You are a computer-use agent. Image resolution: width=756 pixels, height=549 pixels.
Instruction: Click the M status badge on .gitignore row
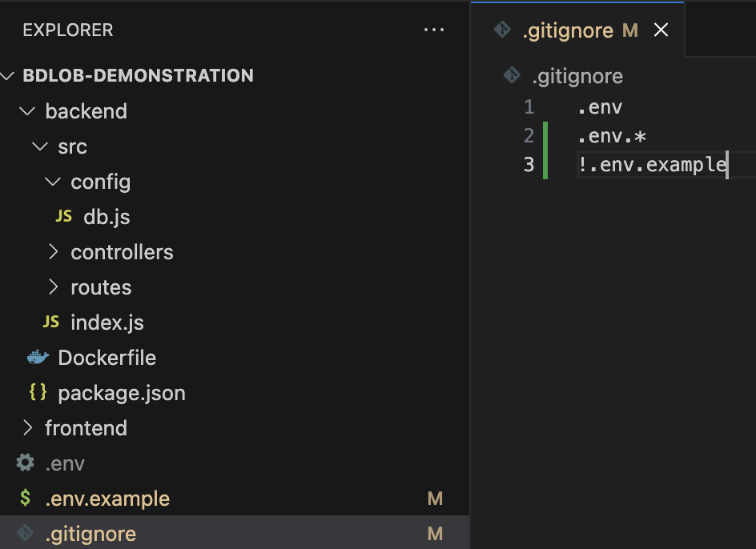[435, 534]
